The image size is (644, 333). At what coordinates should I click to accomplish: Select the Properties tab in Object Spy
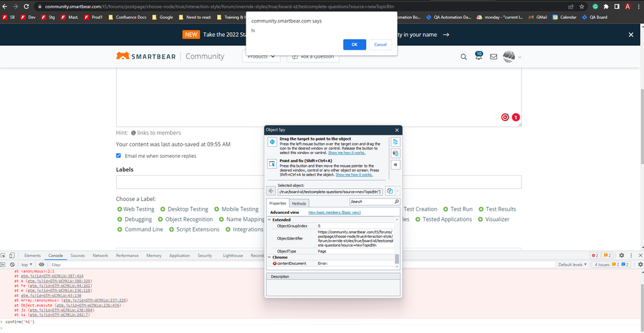pyautogui.click(x=278, y=204)
